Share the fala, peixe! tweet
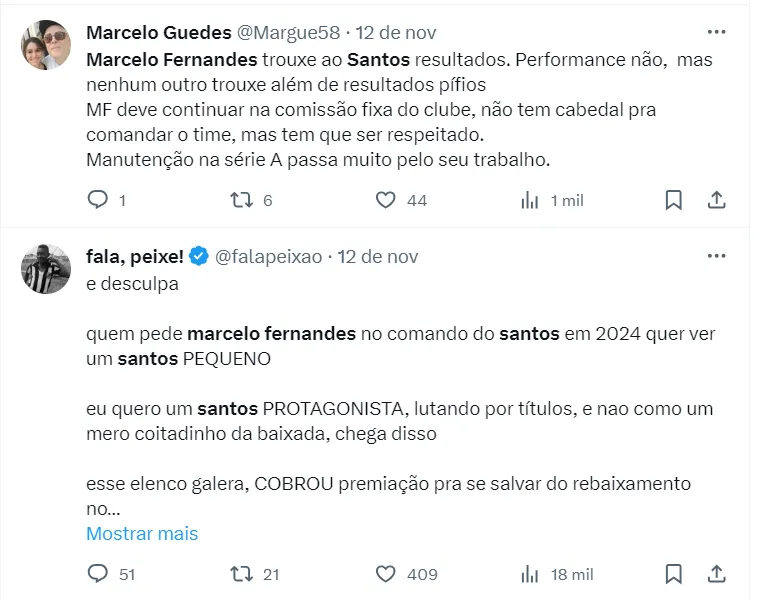 point(716,574)
